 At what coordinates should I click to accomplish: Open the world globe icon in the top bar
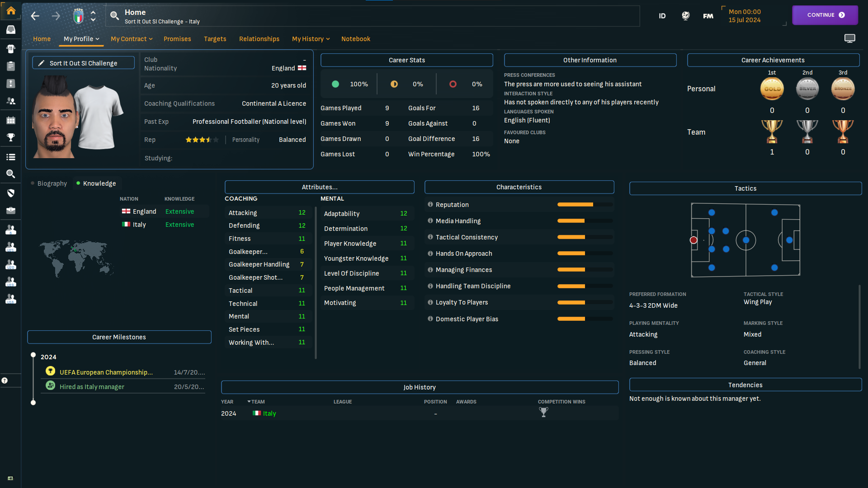(686, 16)
